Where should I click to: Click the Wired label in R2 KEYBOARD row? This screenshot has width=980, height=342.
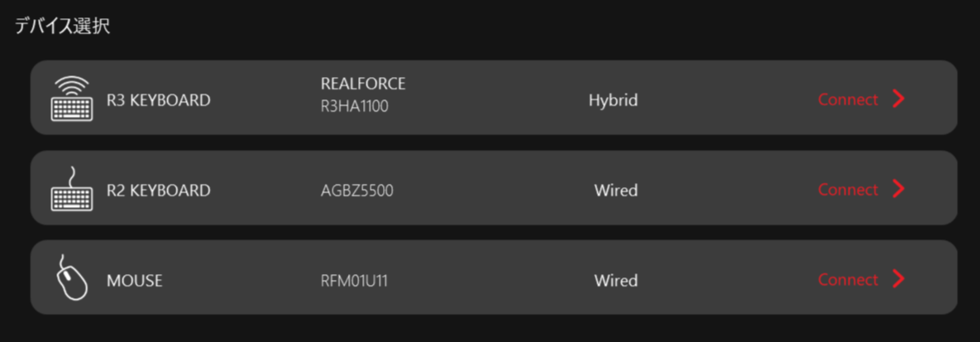[615, 190]
